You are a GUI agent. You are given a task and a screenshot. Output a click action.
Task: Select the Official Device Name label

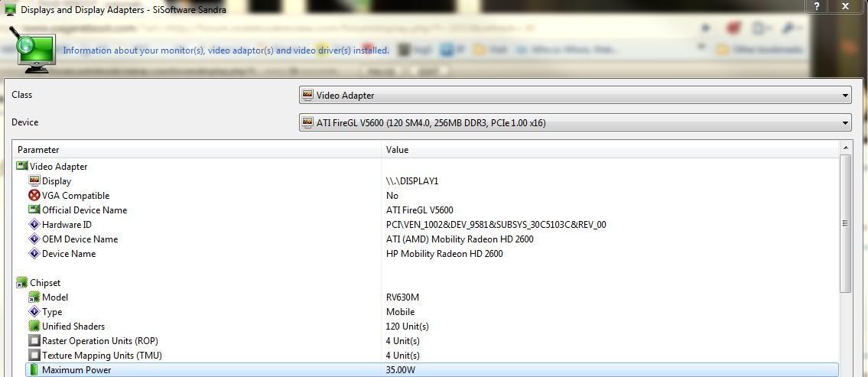pos(84,210)
